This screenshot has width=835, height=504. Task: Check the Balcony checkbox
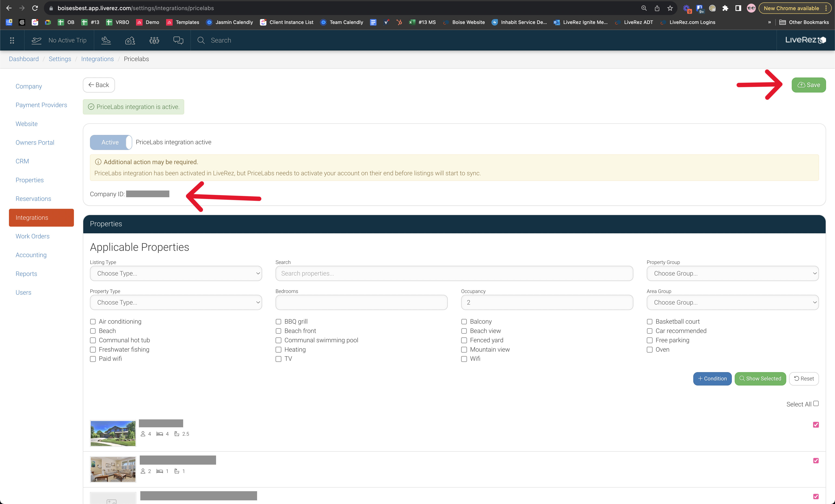464,321
